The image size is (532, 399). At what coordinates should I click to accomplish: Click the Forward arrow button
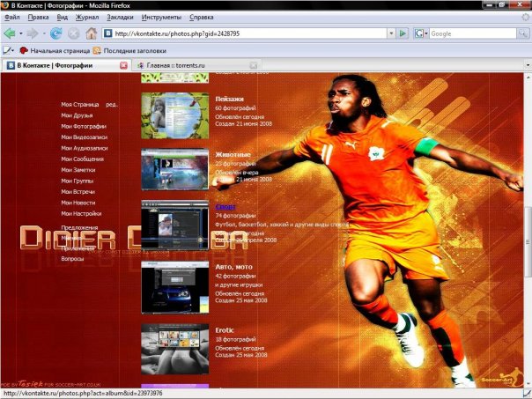tap(33, 33)
